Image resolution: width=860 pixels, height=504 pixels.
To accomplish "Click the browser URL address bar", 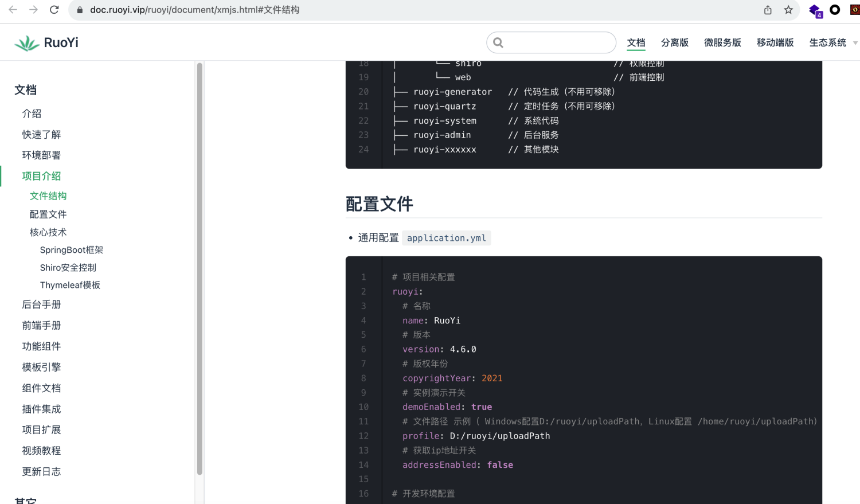I will tap(401, 10).
